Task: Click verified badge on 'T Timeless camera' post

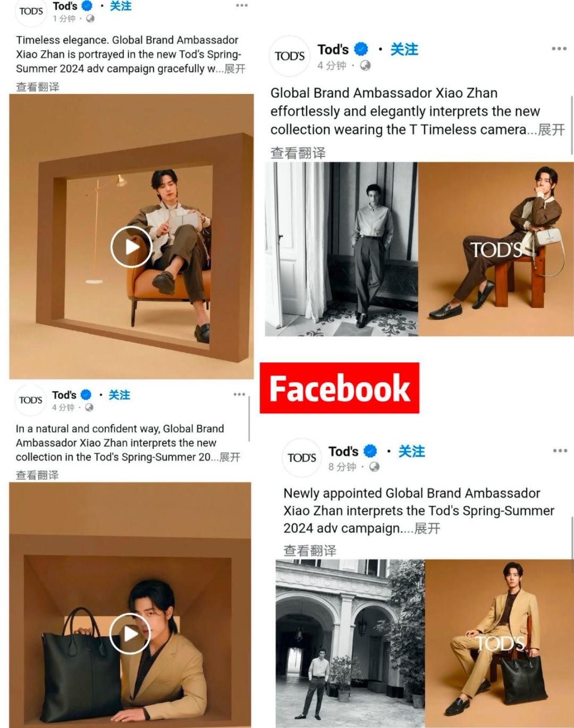Action: pyautogui.click(x=361, y=49)
